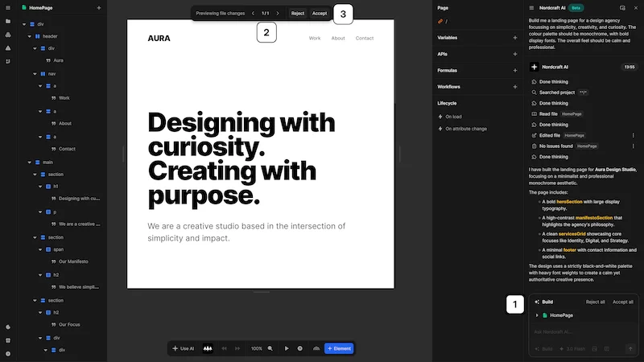Viewport: 644px width, 362px height.
Task: Close the Nordcraft AI panel
Action: (635, 8)
